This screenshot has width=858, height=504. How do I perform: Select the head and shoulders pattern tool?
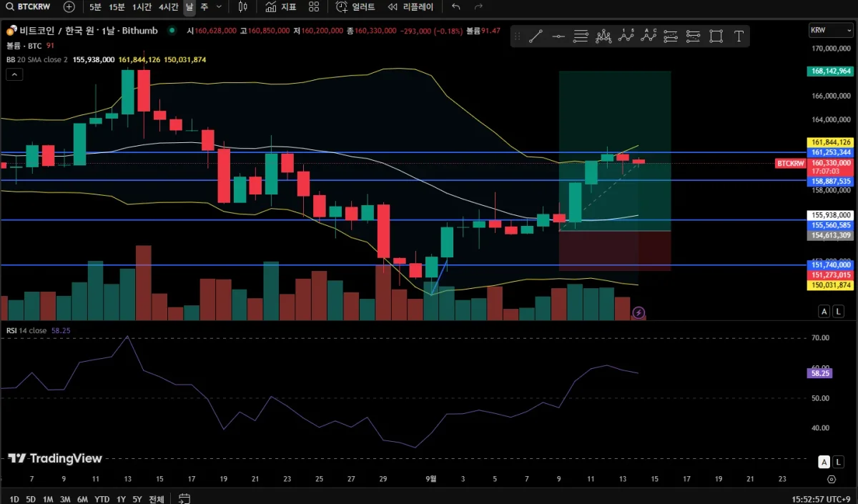(x=603, y=36)
